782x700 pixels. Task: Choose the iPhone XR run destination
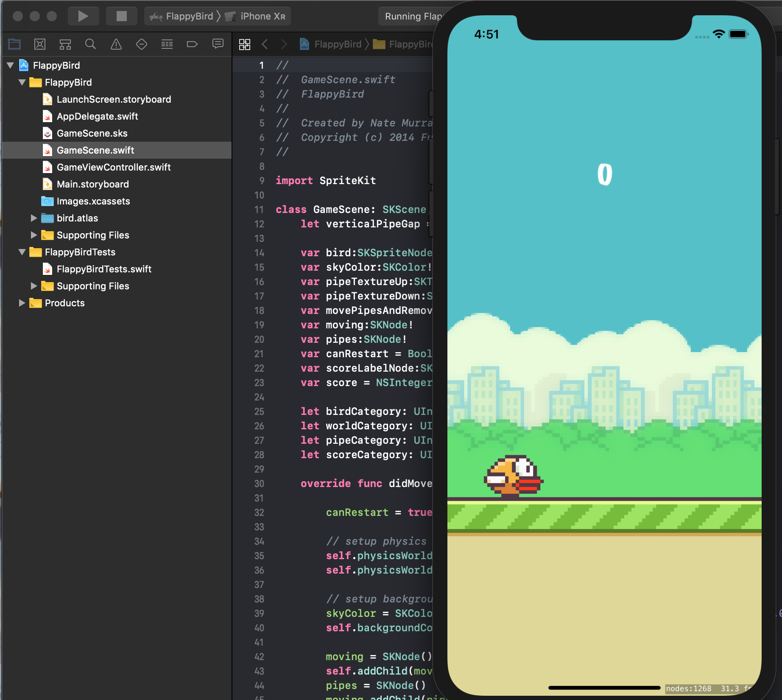[x=255, y=16]
